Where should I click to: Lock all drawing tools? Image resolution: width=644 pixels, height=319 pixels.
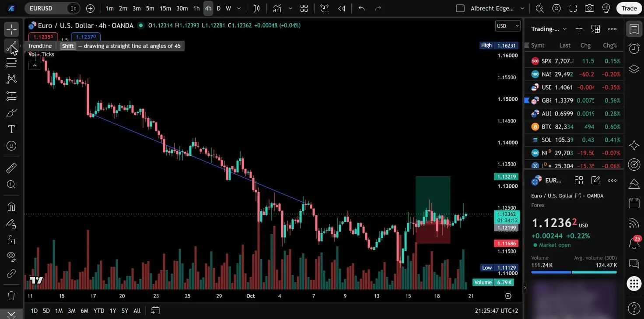11,240
